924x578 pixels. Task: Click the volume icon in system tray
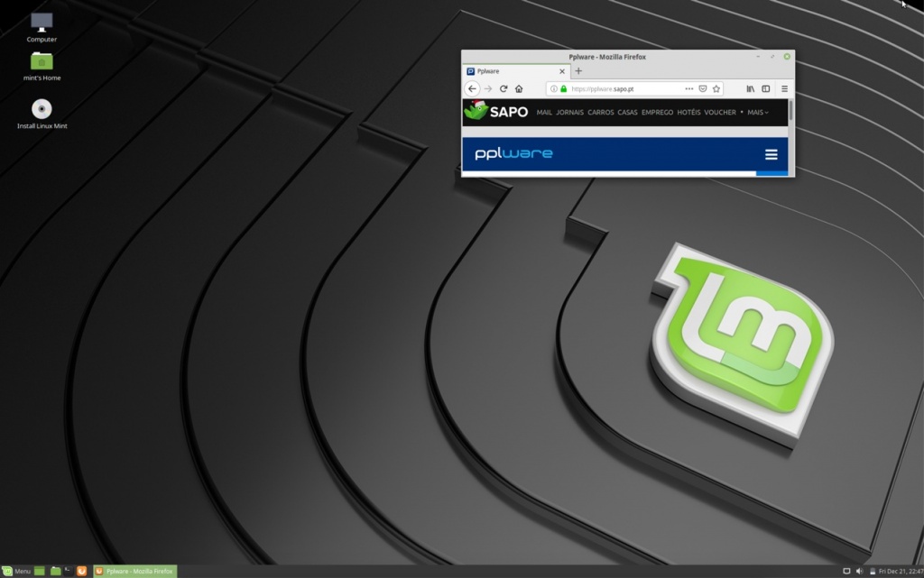859,571
